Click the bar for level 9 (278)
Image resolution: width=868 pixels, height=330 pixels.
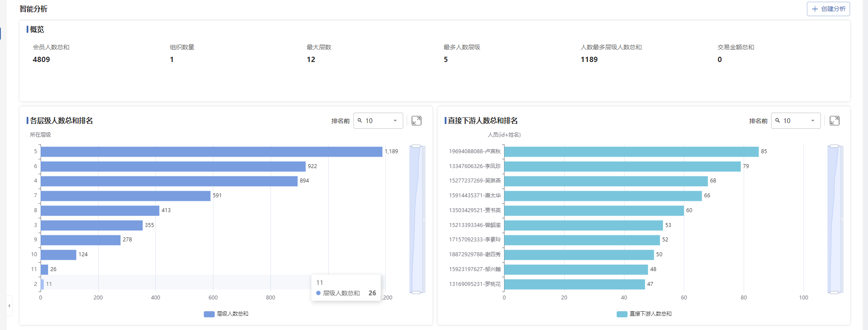(x=81, y=240)
